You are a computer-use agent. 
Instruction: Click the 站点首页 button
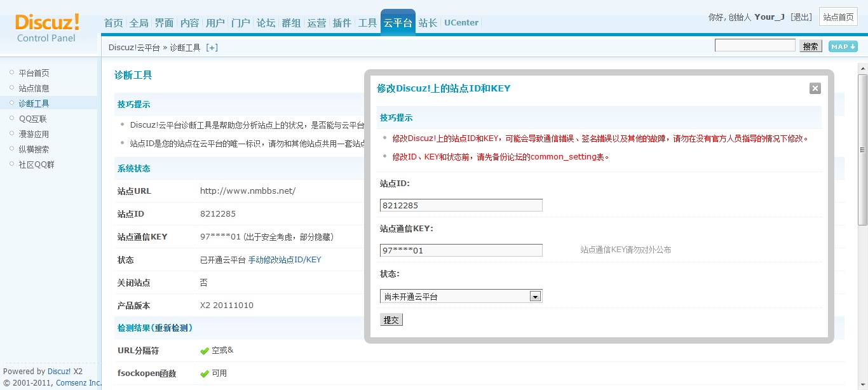click(x=838, y=17)
